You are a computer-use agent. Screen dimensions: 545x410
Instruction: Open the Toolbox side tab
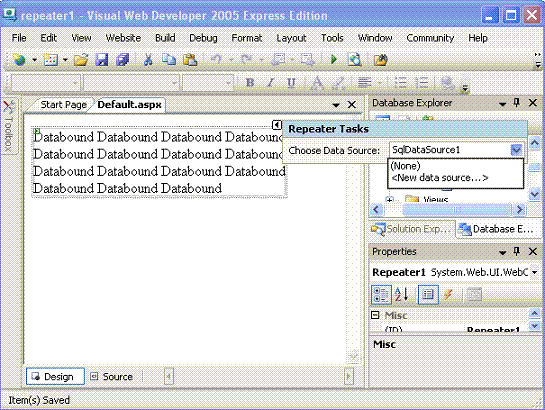click(9, 126)
